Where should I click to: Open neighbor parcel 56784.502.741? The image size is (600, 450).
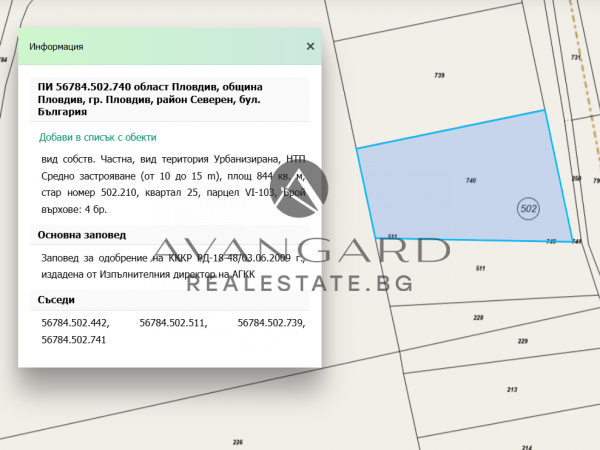pos(75,341)
